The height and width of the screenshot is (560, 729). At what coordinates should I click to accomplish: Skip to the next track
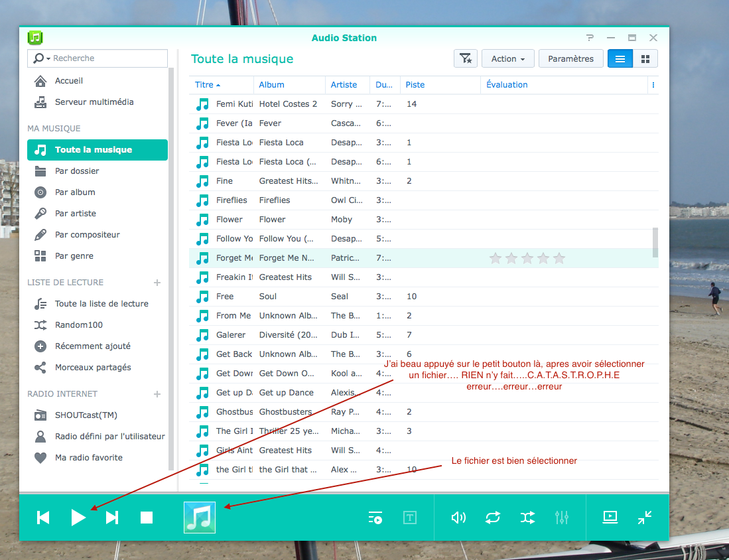112,518
